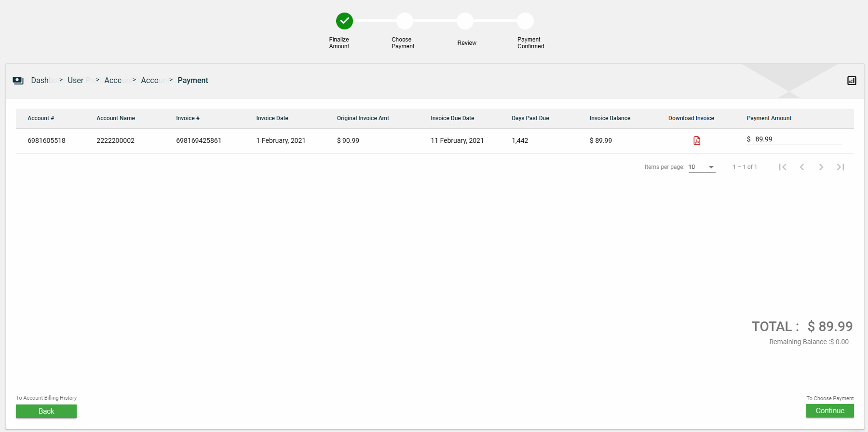Viewport: 868px width, 432px height.
Task: Open the Items per page dropdown
Action: [702, 167]
